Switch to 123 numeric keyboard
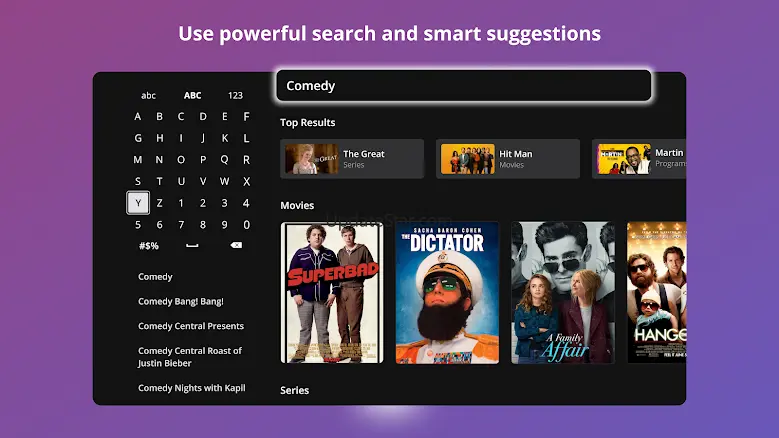Image resolution: width=779 pixels, height=438 pixels. point(235,95)
